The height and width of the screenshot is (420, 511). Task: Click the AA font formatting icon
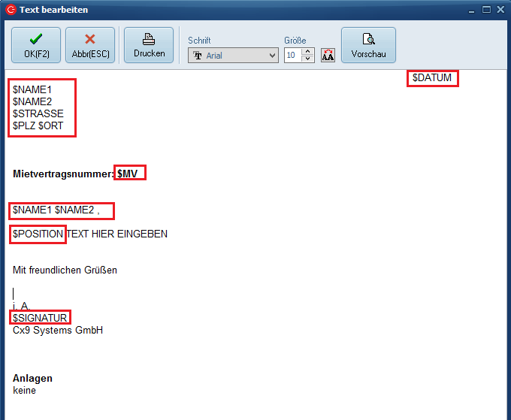(328, 56)
